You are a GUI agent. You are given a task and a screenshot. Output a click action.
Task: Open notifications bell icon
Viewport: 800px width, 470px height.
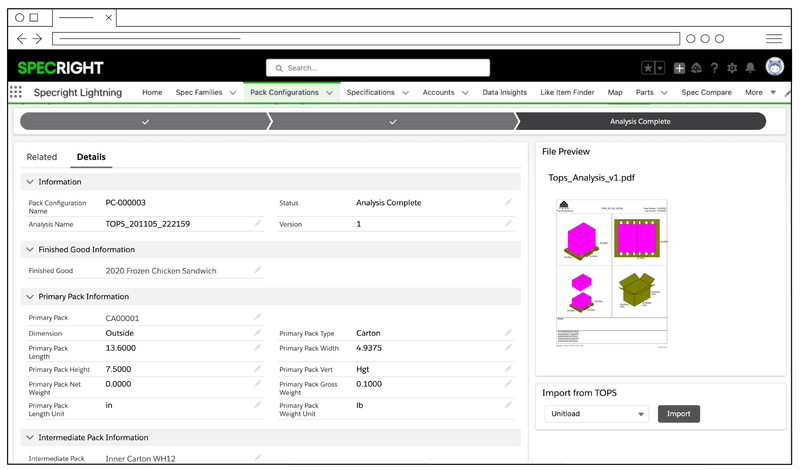(750, 68)
